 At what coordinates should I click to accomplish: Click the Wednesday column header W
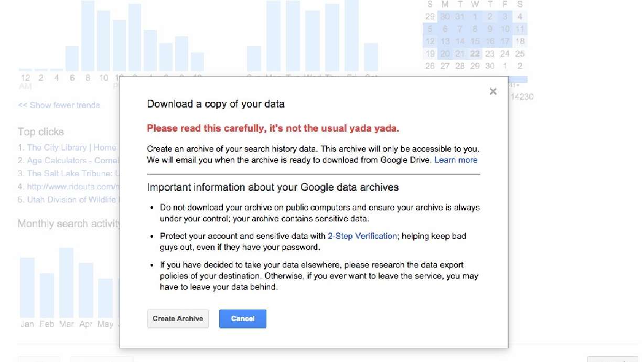pos(474,4)
